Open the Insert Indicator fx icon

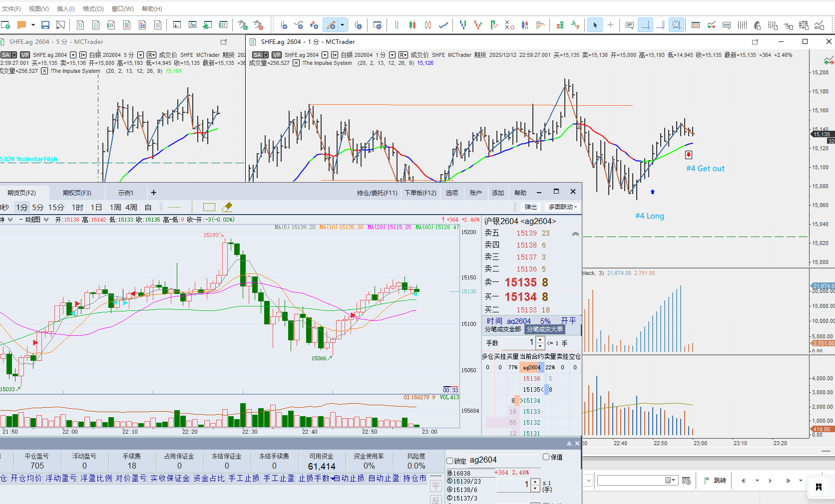pos(192,25)
